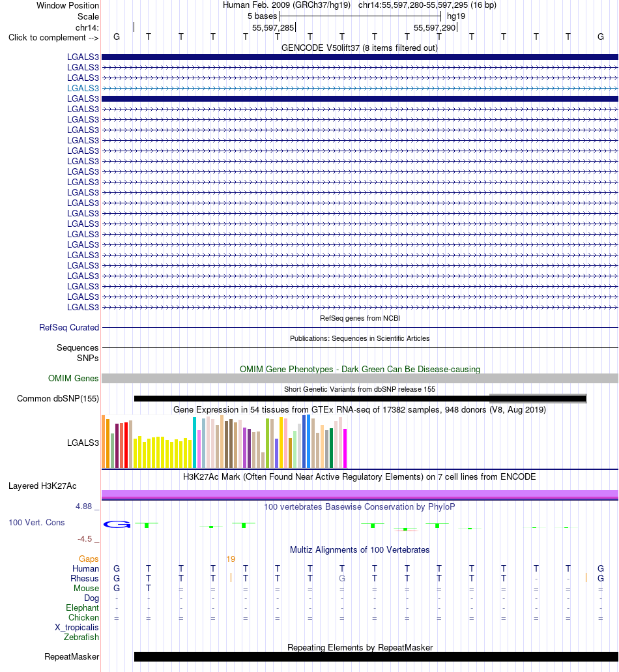Screen dimensions: 619x672
Task: Select the Chicken alignment row label
Action: click(x=83, y=618)
